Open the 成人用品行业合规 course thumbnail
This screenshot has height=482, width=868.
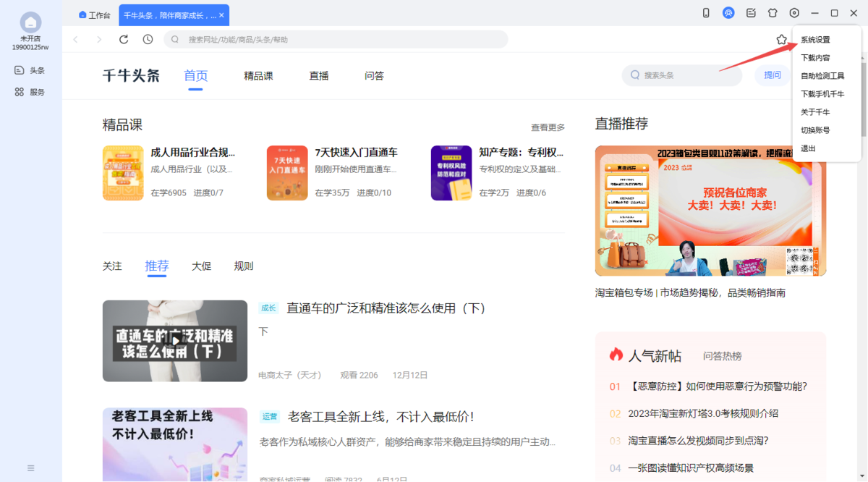pos(123,173)
